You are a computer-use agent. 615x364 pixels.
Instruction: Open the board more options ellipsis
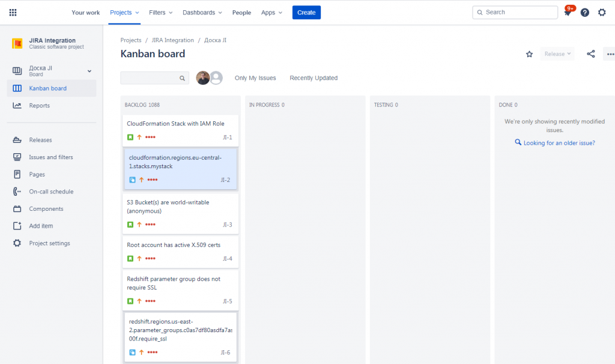(610, 54)
